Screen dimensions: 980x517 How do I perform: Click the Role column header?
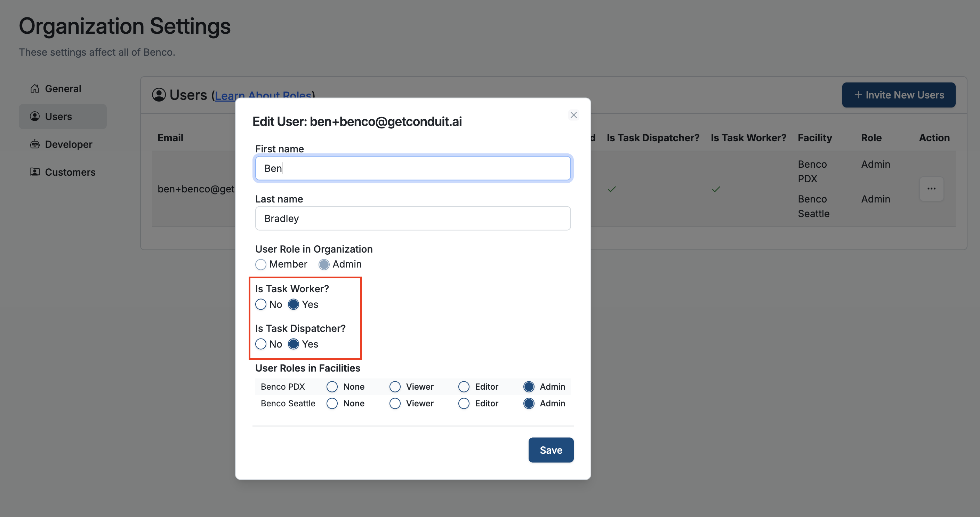coord(871,138)
